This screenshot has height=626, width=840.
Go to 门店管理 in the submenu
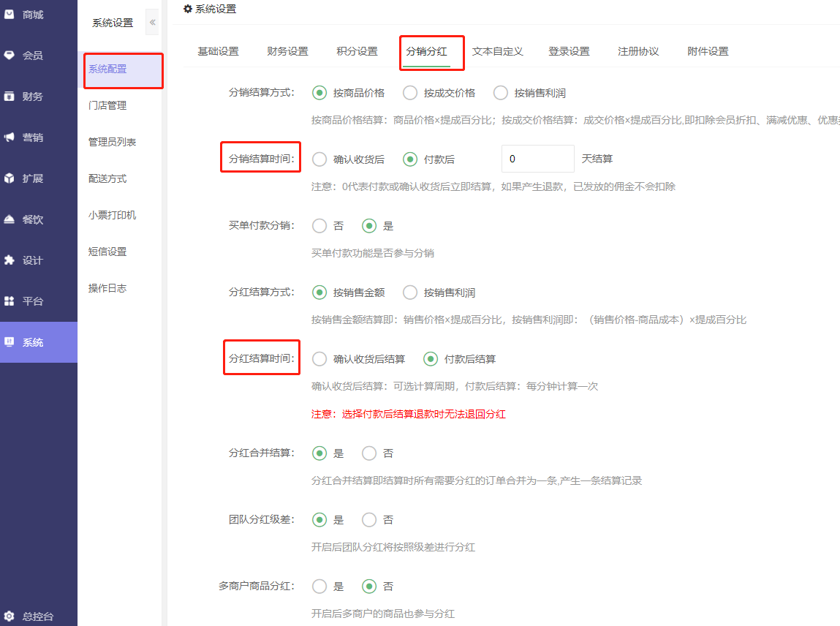pos(107,105)
